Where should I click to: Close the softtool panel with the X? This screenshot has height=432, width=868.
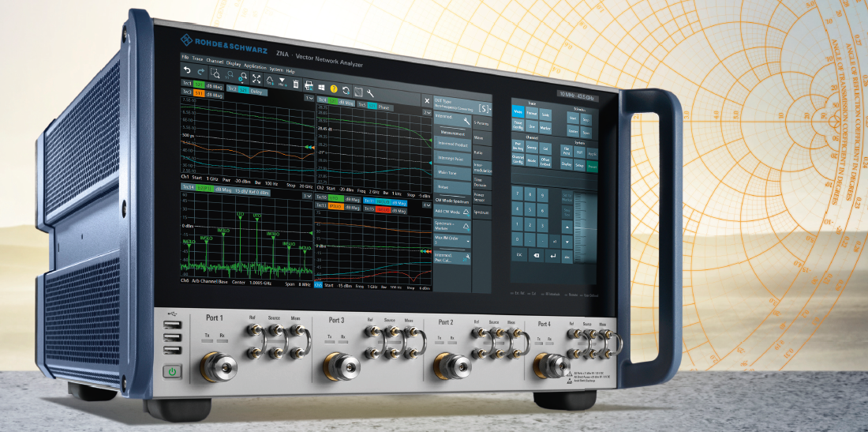(427, 101)
